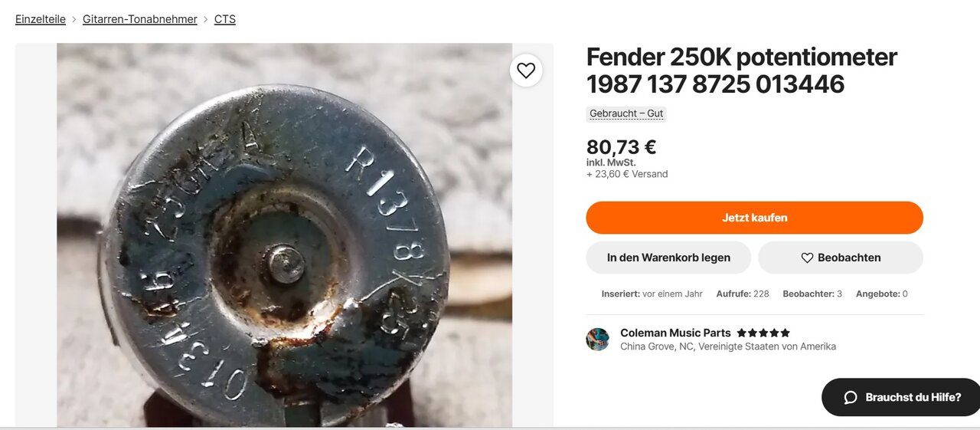Add item with In den Warenkorb legen
This screenshot has width=980, height=430.
coord(668,258)
